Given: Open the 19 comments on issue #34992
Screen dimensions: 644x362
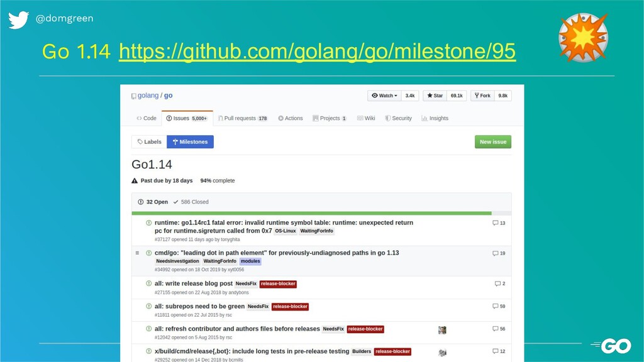Looking at the screenshot, I should [x=499, y=253].
